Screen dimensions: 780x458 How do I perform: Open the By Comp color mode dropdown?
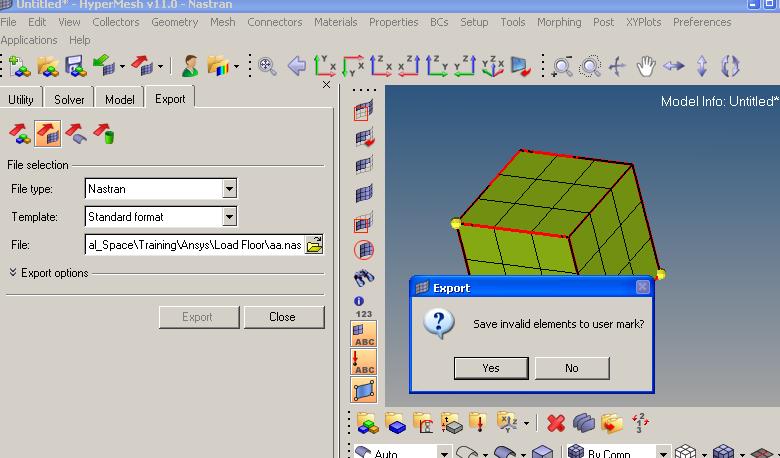pyautogui.click(x=663, y=453)
